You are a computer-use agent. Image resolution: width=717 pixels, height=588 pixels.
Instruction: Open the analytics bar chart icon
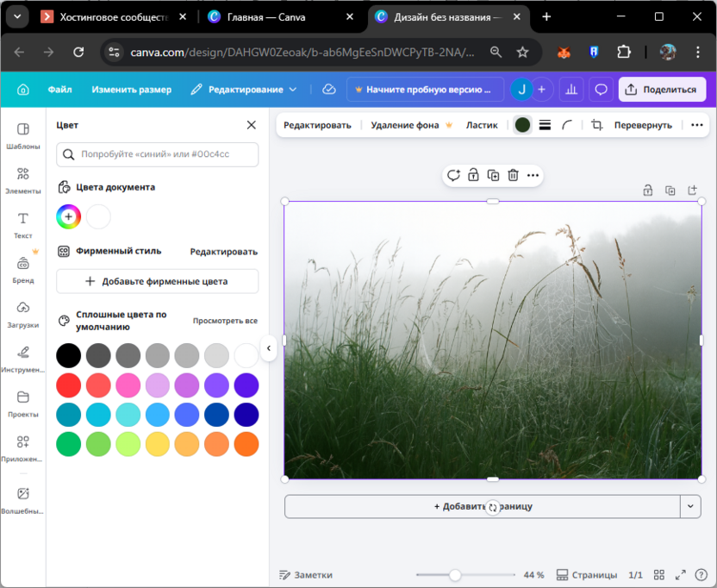point(570,90)
